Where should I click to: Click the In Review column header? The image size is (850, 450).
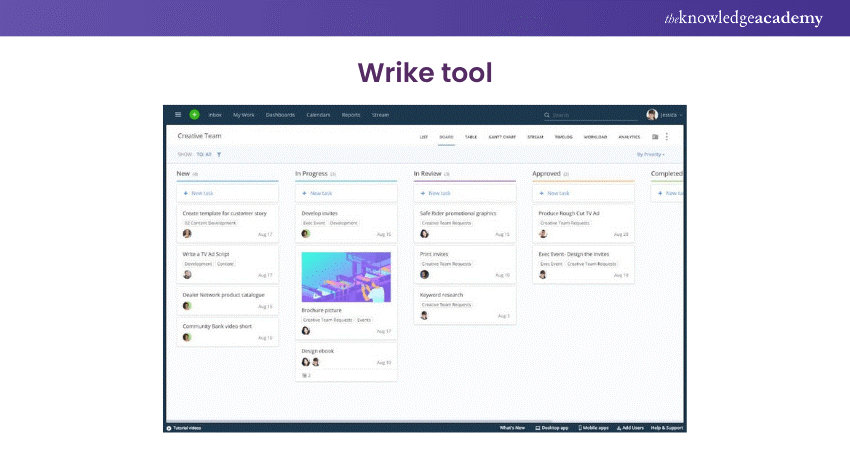click(x=428, y=173)
